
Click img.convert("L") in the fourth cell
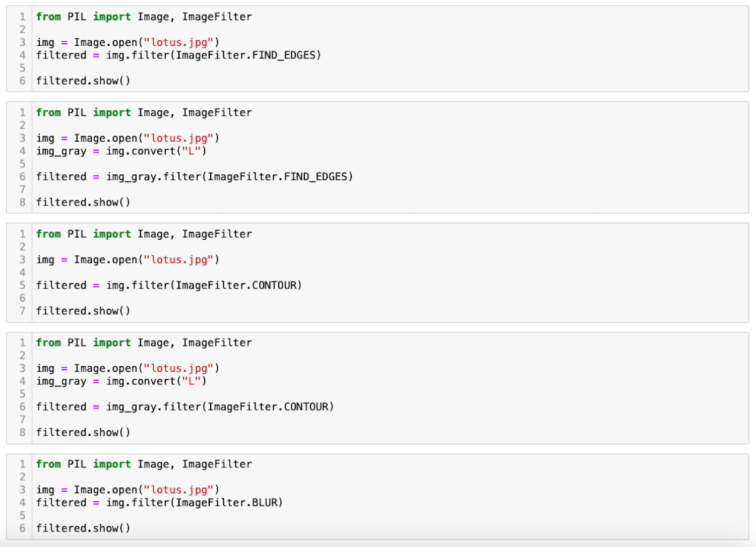(156, 381)
